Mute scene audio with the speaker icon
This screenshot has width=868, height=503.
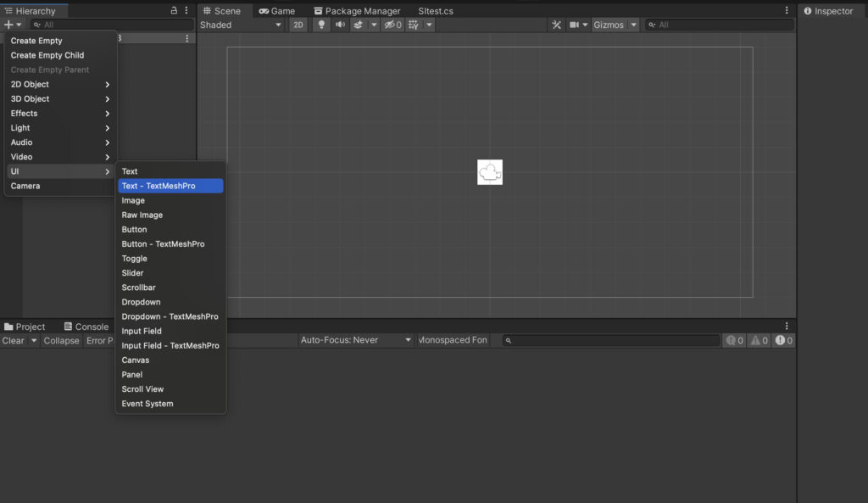click(x=341, y=25)
